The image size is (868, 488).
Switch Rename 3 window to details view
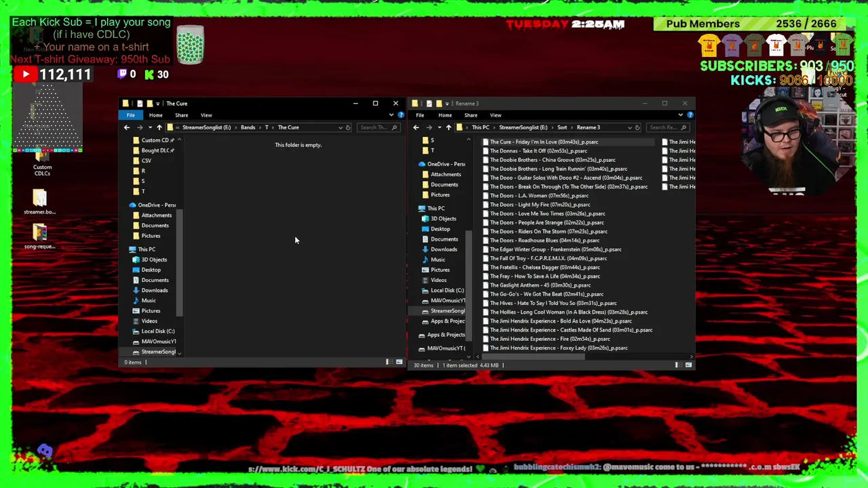point(677,365)
